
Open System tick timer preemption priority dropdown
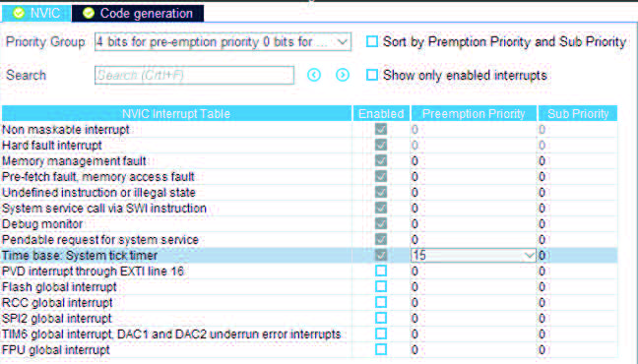coord(474,256)
